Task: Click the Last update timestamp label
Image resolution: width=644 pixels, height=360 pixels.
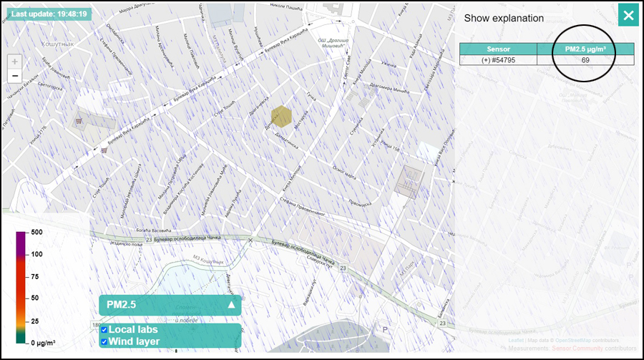Action: click(49, 14)
